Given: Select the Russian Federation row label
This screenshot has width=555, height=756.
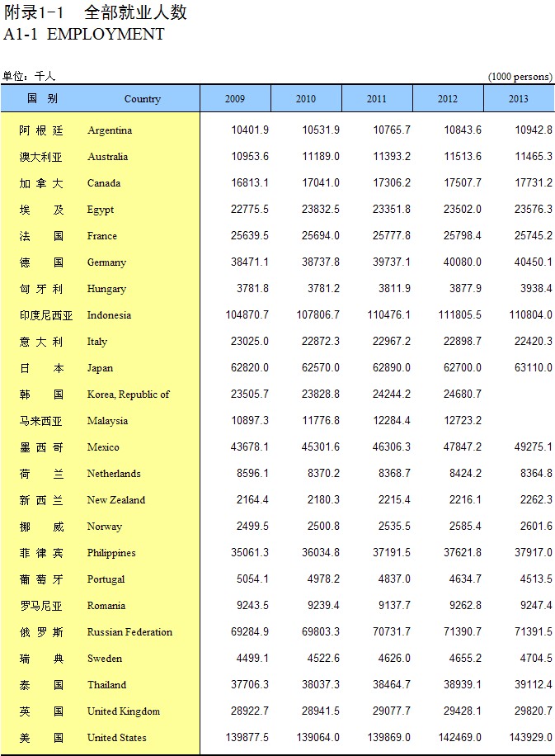Looking at the screenshot, I should [x=129, y=632].
